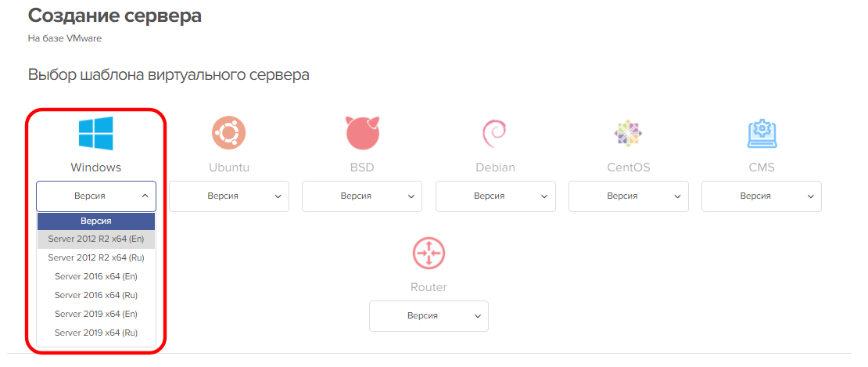
Task: Select the Ubuntu logo icon
Action: [x=229, y=133]
